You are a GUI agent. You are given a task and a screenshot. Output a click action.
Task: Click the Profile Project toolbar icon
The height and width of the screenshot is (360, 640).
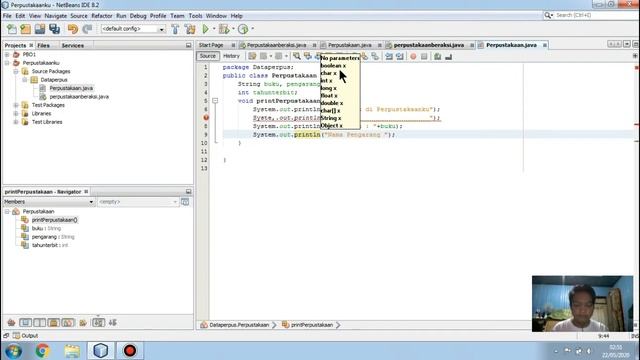243,29
